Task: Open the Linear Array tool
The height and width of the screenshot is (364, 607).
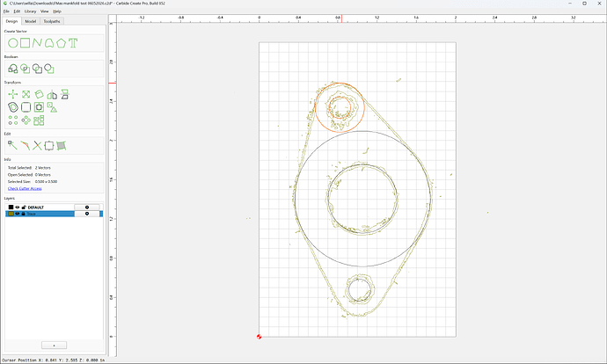Action: tap(13, 120)
